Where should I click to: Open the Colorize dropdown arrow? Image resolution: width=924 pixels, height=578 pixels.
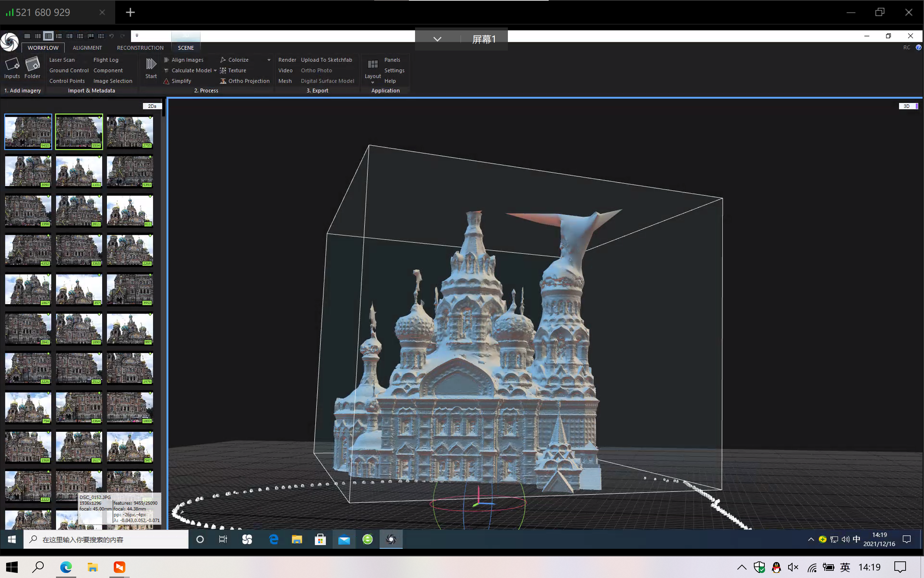tap(269, 59)
